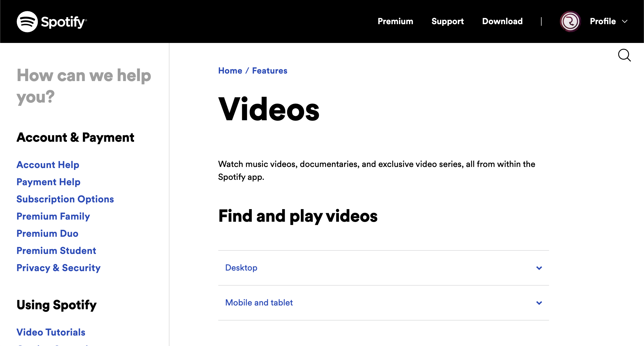Click the 'Account & Payment' sidebar heading

[75, 137]
